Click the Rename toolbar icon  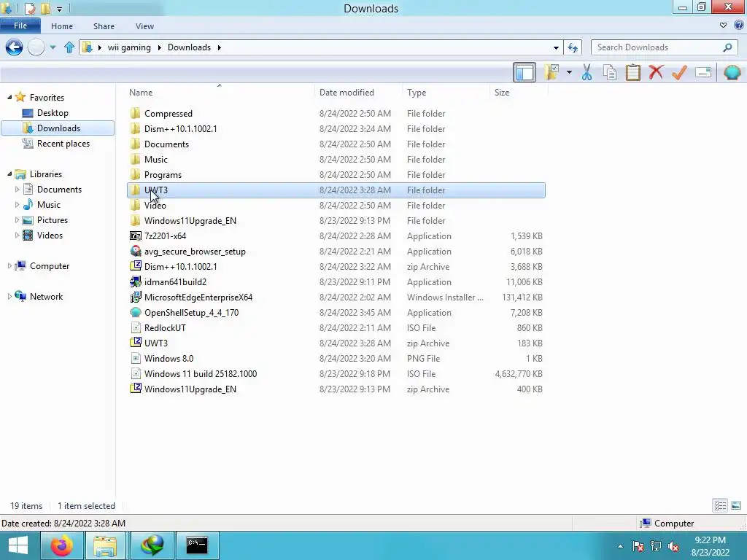(703, 72)
